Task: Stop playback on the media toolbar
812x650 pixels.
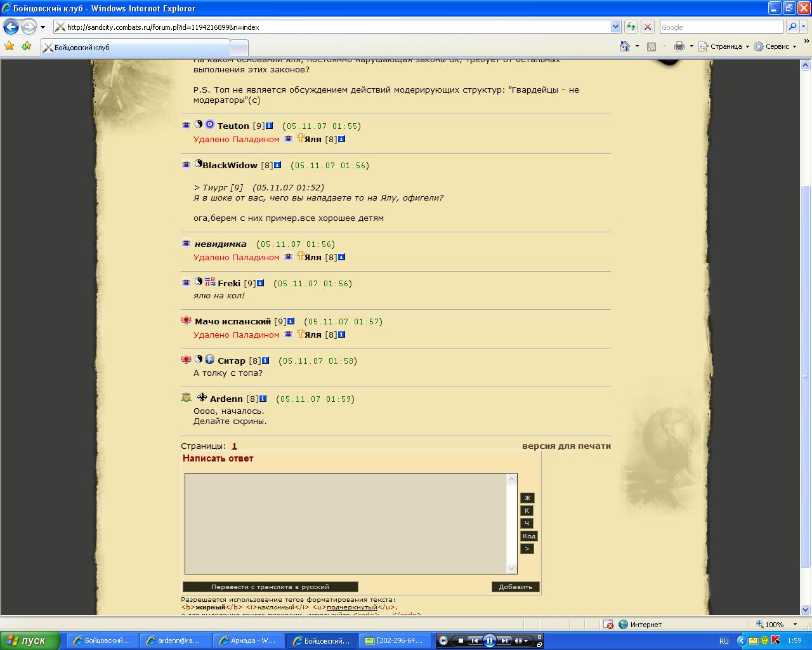Action: tap(461, 640)
